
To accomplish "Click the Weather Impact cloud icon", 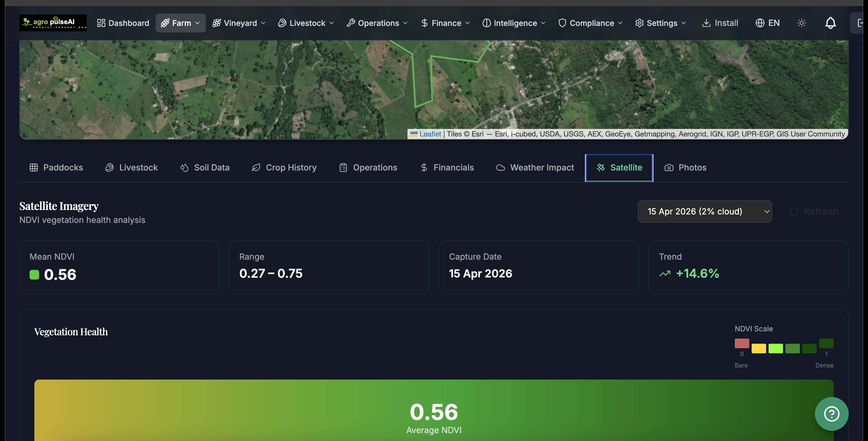I will 500,167.
